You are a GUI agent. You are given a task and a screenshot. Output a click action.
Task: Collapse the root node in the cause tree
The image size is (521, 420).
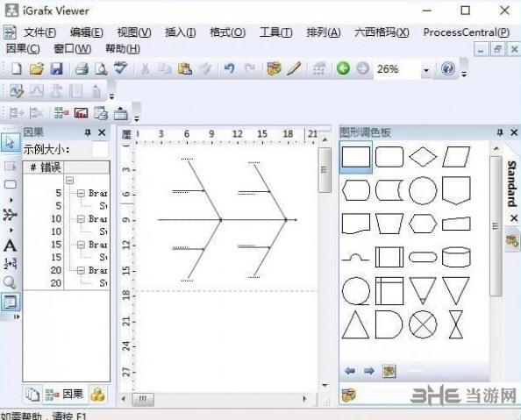pos(70,181)
